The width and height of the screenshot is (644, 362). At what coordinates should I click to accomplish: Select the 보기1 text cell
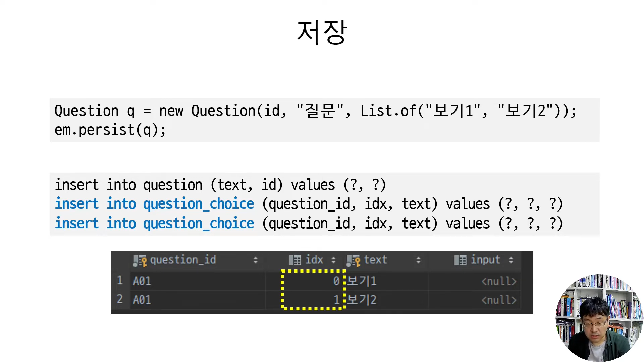click(362, 281)
